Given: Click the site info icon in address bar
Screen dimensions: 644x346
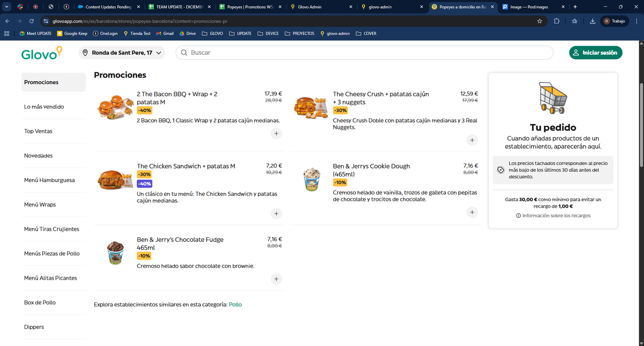Looking at the screenshot, I should pos(46,21).
